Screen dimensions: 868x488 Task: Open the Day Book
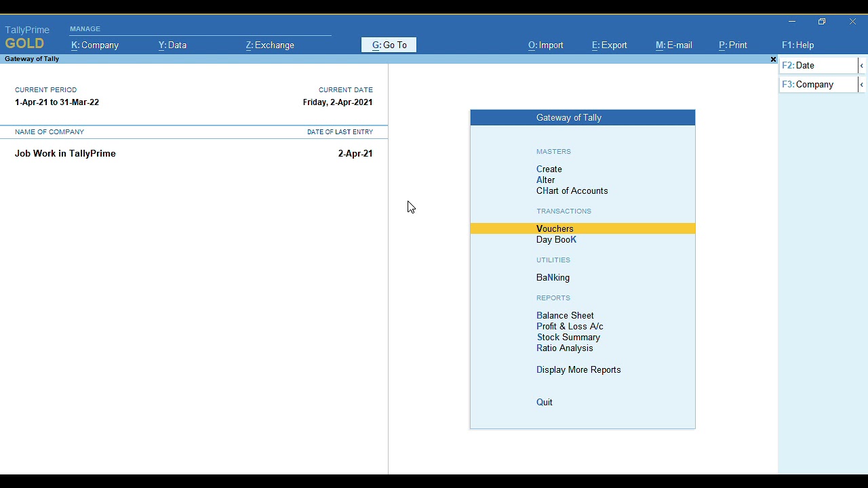[x=557, y=240]
